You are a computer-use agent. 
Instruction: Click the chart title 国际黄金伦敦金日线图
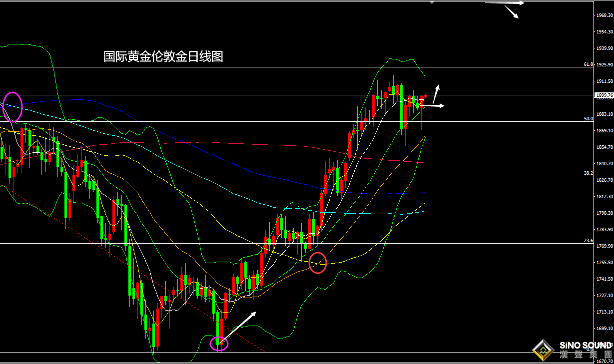163,56
